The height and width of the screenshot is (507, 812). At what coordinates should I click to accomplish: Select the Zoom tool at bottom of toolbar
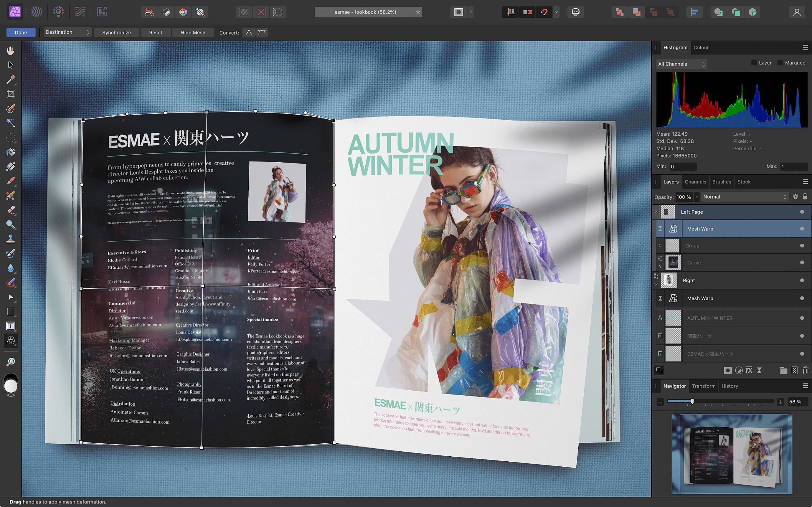pyautogui.click(x=10, y=362)
